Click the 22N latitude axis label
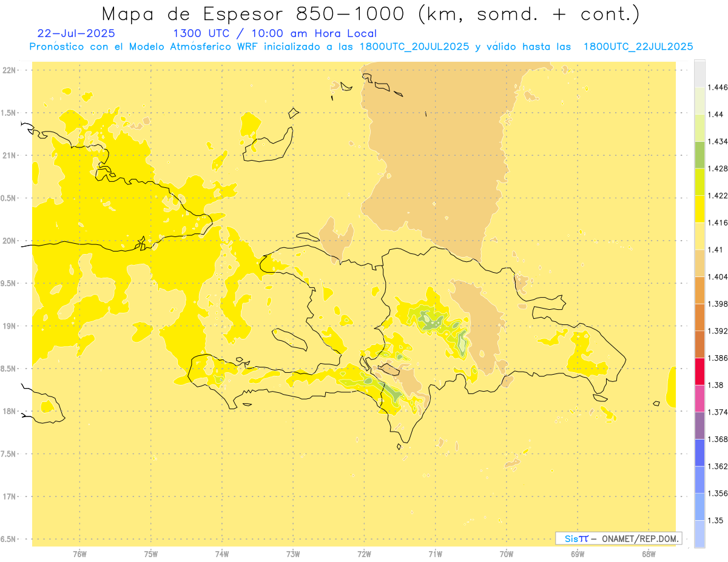 (x=10, y=70)
